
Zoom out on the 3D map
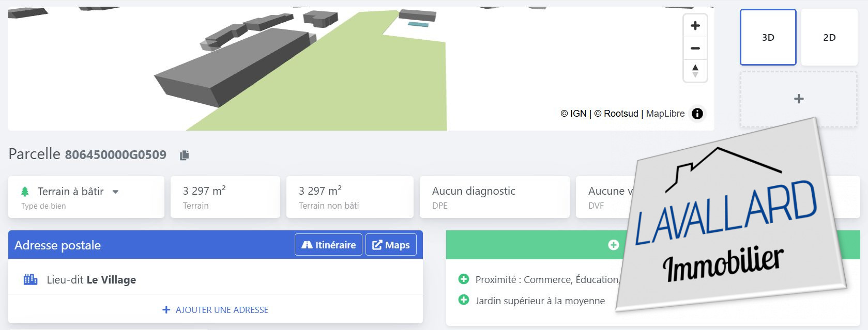pos(695,48)
